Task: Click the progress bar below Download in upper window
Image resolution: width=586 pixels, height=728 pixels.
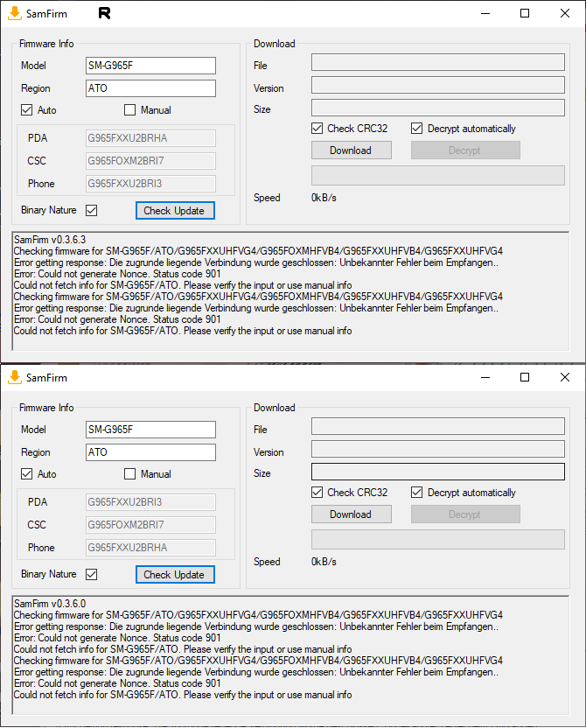Action: click(437, 175)
